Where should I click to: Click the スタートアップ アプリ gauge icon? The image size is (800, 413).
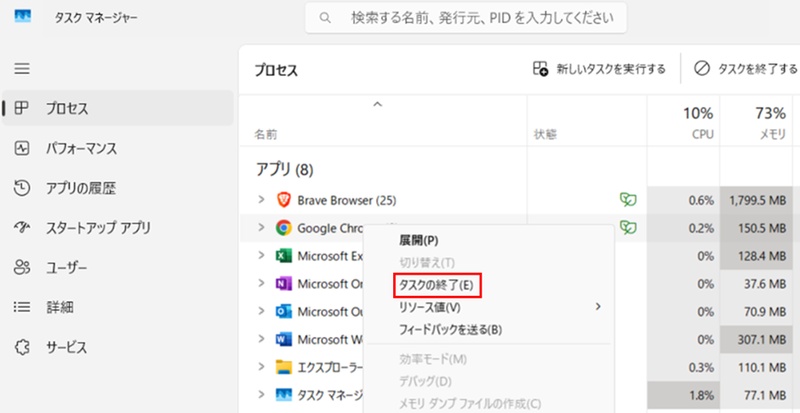[21, 228]
